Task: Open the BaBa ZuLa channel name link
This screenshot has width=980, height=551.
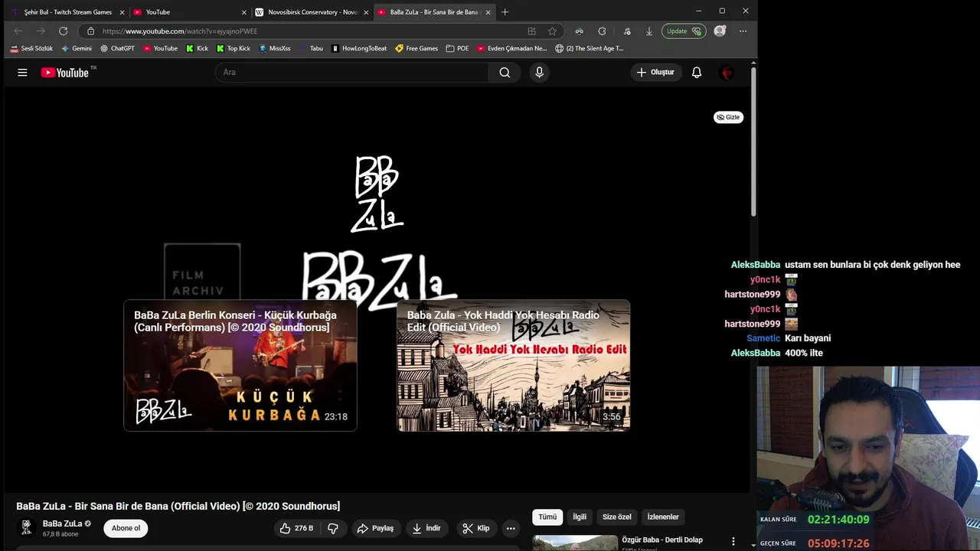Action: pos(62,523)
